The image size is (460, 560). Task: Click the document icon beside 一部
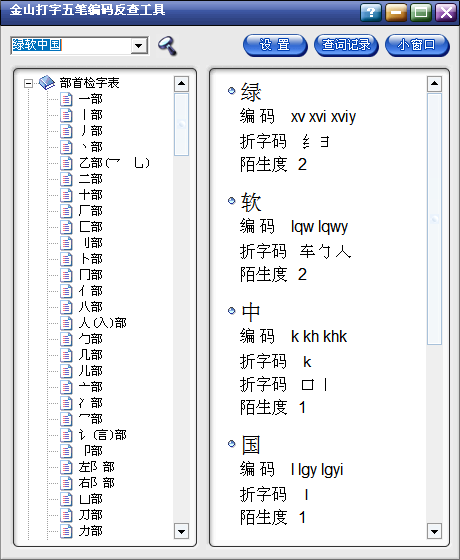click(66, 99)
